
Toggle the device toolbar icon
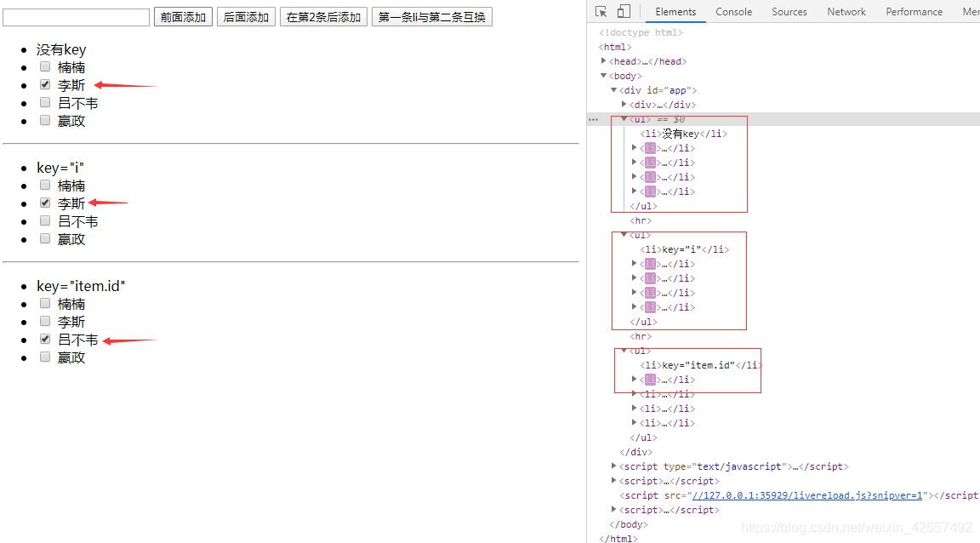[623, 11]
